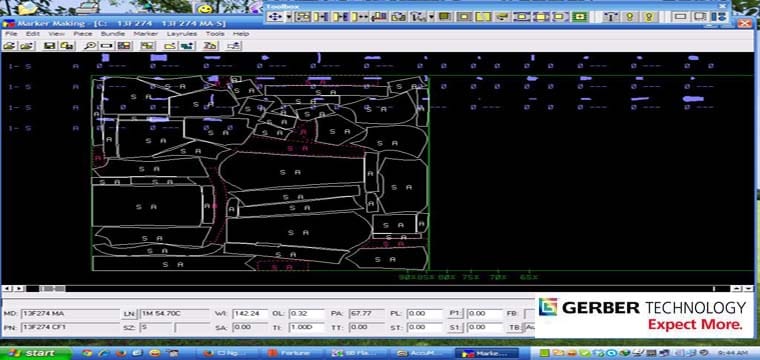
Task: Click the Toolbox icon left of middle dropdown arrow
Action: tap(417, 17)
